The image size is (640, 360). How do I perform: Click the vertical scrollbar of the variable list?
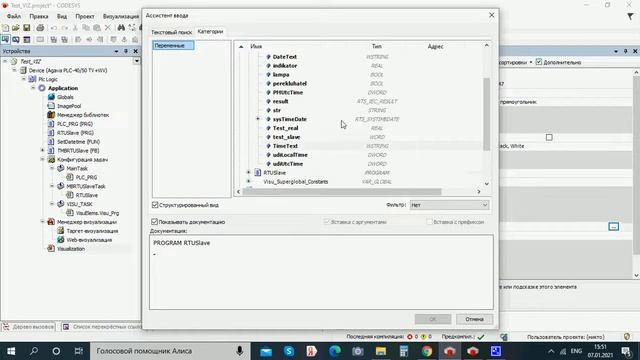pyautogui.click(x=487, y=114)
